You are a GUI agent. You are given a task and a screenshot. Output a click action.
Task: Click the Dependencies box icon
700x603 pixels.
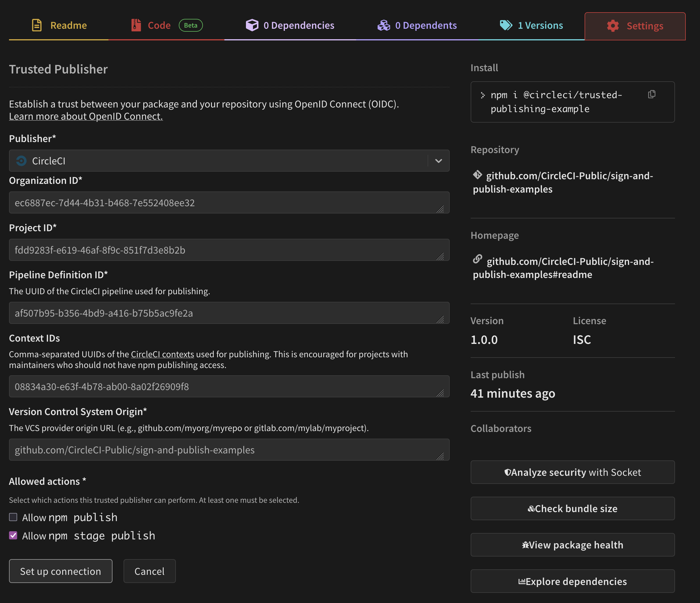pyautogui.click(x=252, y=25)
